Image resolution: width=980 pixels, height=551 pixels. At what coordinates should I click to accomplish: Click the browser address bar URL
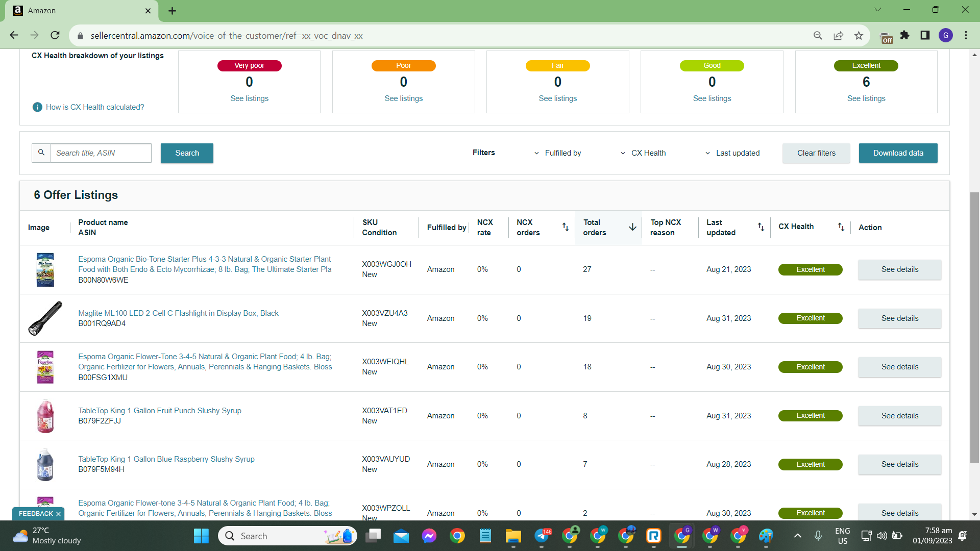point(226,36)
